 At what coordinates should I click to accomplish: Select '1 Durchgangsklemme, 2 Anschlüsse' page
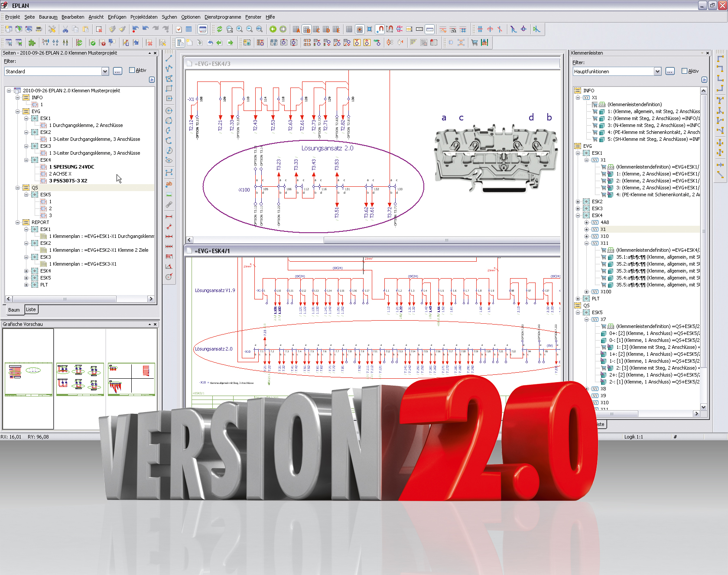[86, 125]
